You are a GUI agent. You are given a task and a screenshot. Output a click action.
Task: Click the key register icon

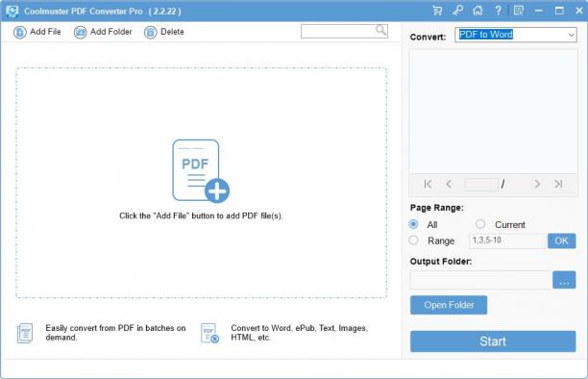tap(457, 11)
